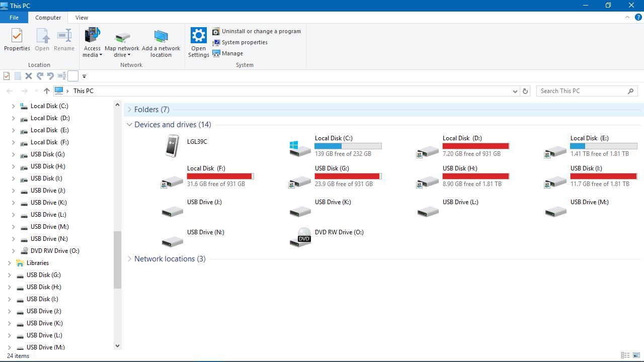Refresh the This PC view
This screenshot has height=362, width=644.
525,91
